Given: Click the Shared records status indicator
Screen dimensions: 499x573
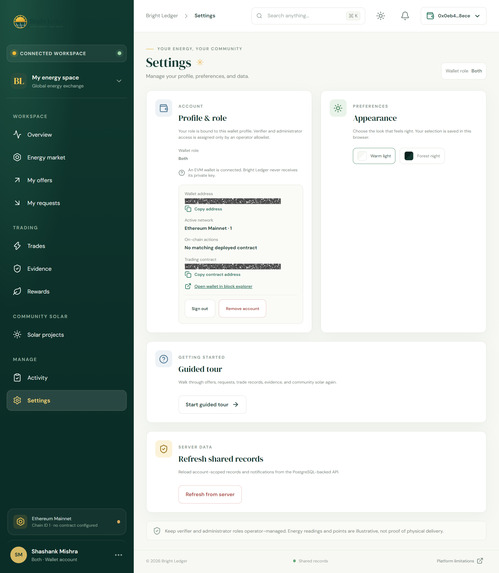Looking at the screenshot, I should click(x=311, y=561).
